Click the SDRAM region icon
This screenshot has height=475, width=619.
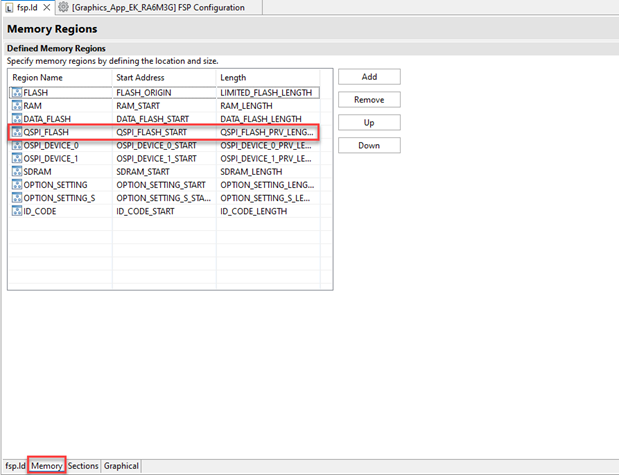(x=16, y=172)
